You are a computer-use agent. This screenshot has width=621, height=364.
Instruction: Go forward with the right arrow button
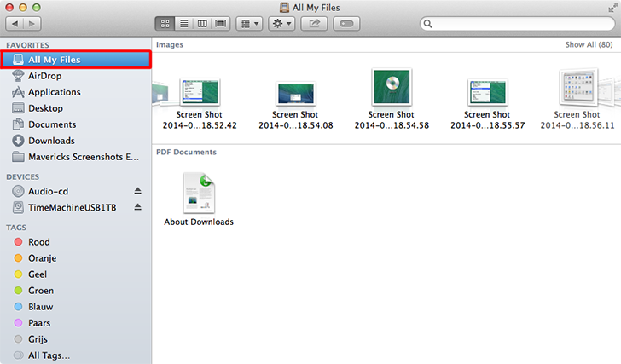point(32,24)
